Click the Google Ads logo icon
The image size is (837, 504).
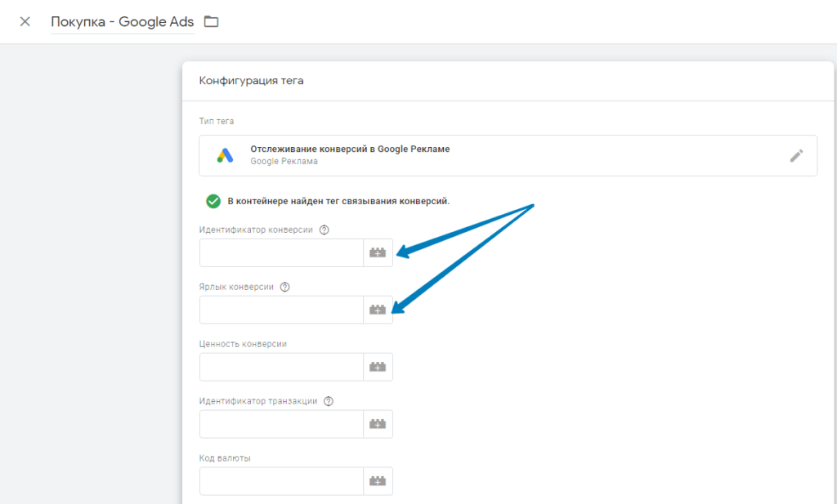pos(226,155)
